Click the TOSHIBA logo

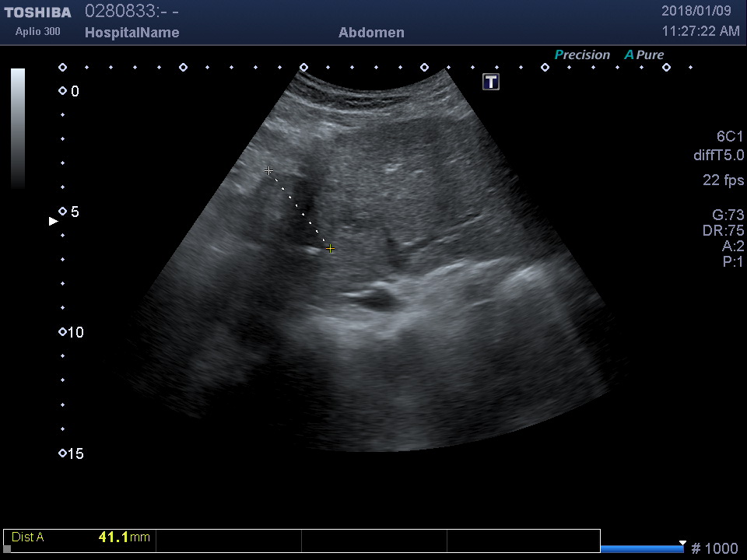(x=37, y=12)
